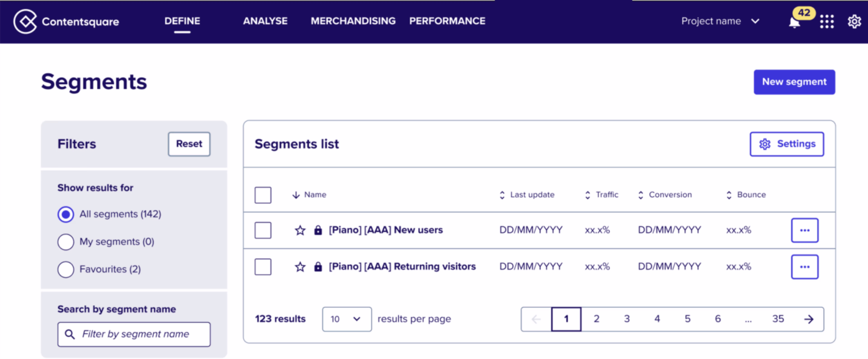This screenshot has height=359, width=868.
Task: Switch to the ANALYSE tab
Action: point(265,21)
